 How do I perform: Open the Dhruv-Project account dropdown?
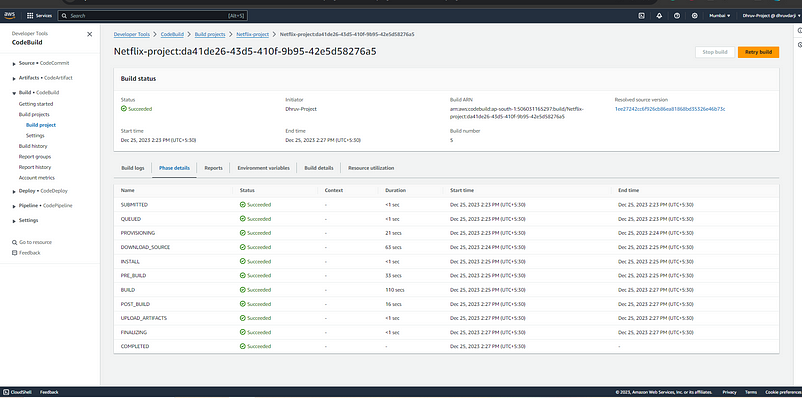tap(771, 16)
